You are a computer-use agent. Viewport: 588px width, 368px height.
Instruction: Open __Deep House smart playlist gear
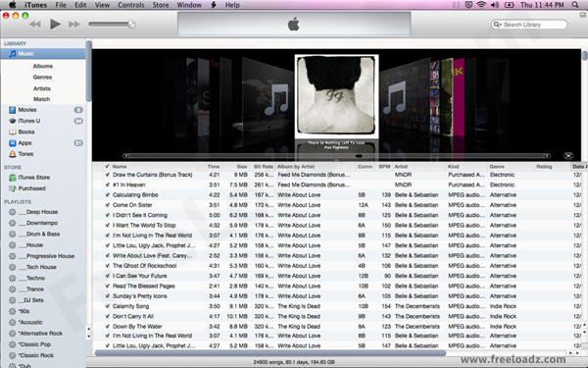(13, 212)
